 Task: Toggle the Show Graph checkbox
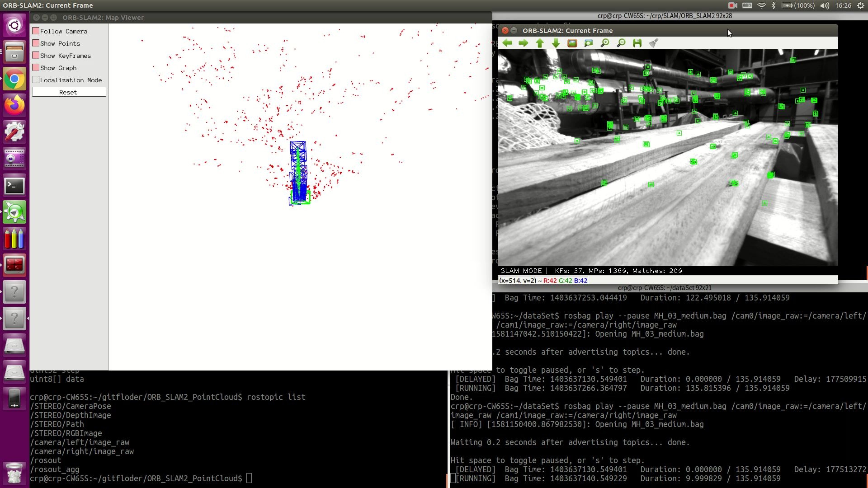pyautogui.click(x=36, y=68)
